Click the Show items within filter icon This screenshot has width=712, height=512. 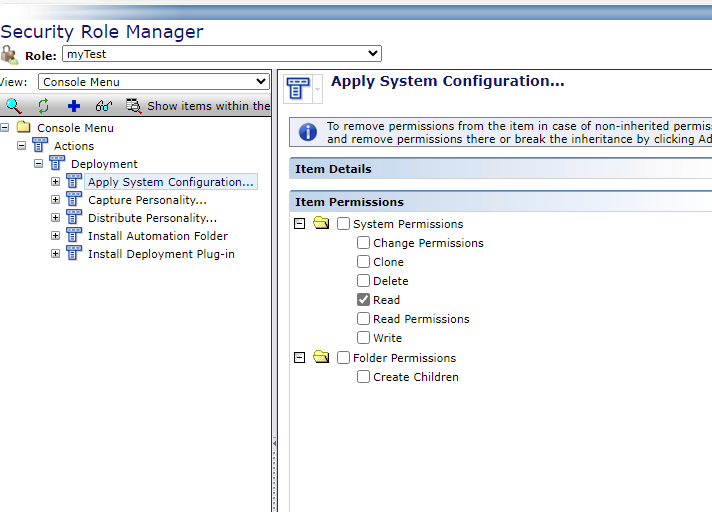(133, 106)
